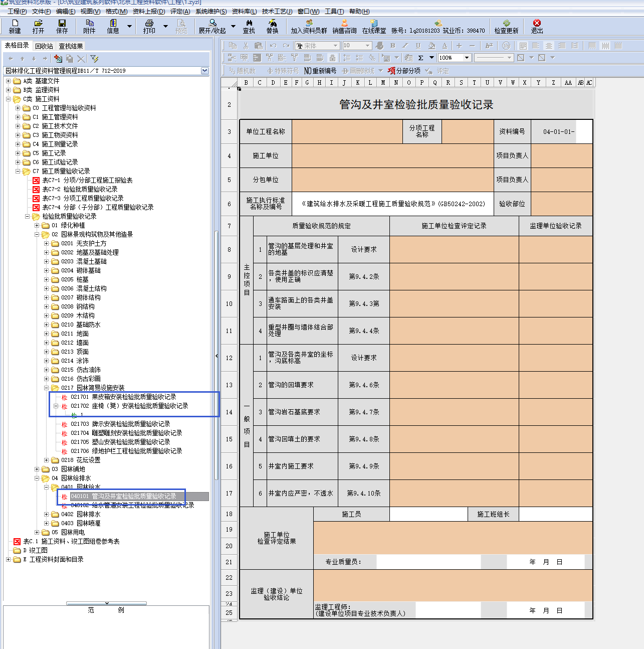Open the 附件 attachment tool
Viewport: 644px width, 649px height.
90,27
